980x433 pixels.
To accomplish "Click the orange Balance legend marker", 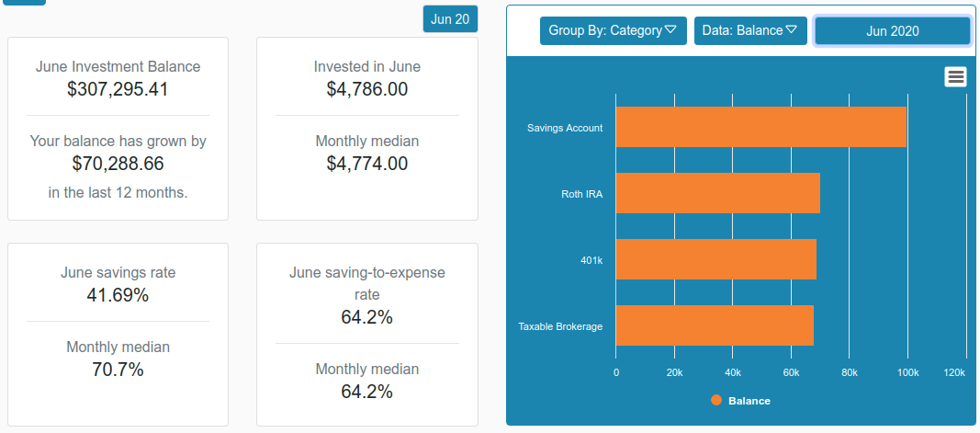I will click(x=716, y=401).
